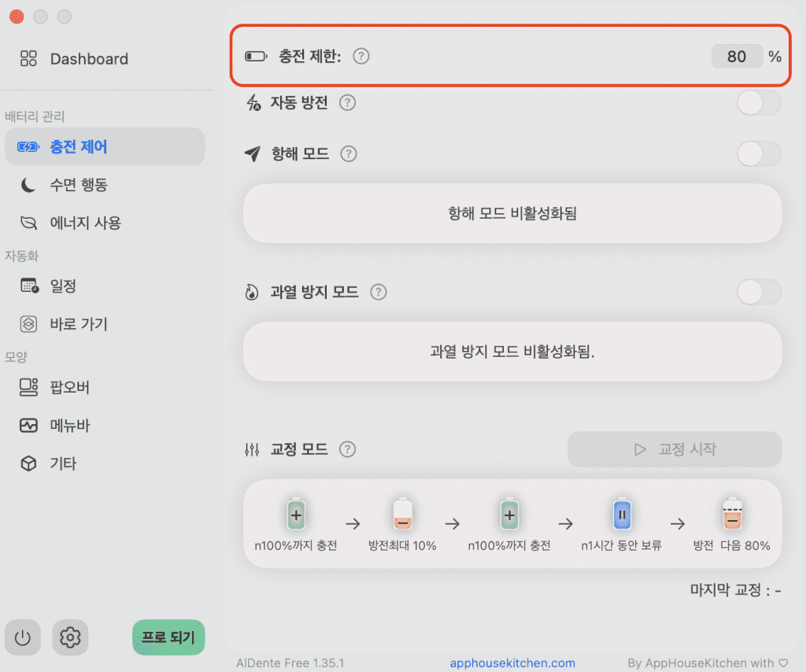Toggle the 자동 방전 switch
806x672 pixels.
tap(759, 103)
